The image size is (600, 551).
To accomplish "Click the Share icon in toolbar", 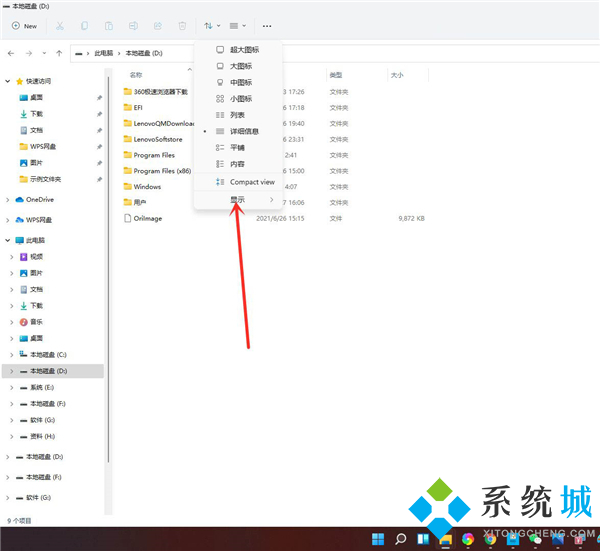I will point(158,26).
